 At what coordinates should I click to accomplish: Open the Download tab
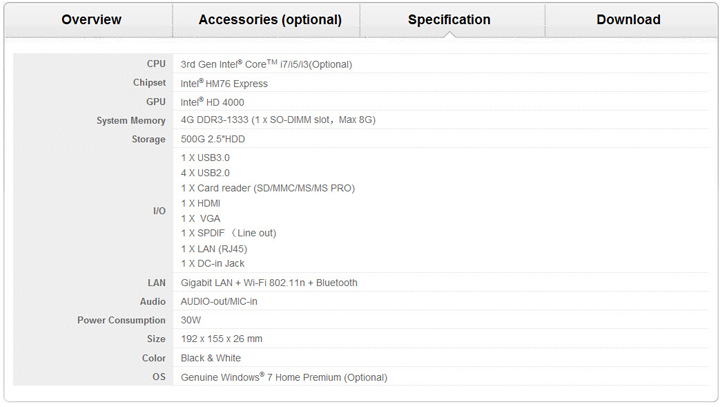click(x=628, y=20)
